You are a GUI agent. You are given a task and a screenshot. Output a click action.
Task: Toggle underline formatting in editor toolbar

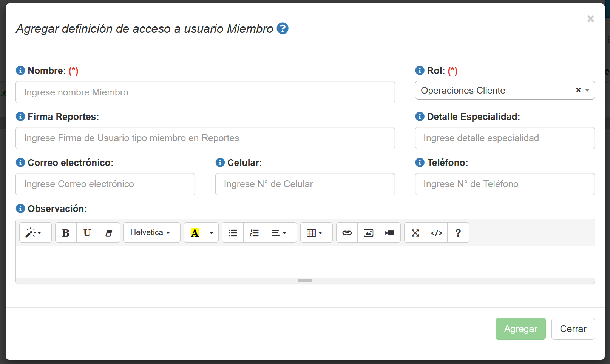[x=87, y=233]
